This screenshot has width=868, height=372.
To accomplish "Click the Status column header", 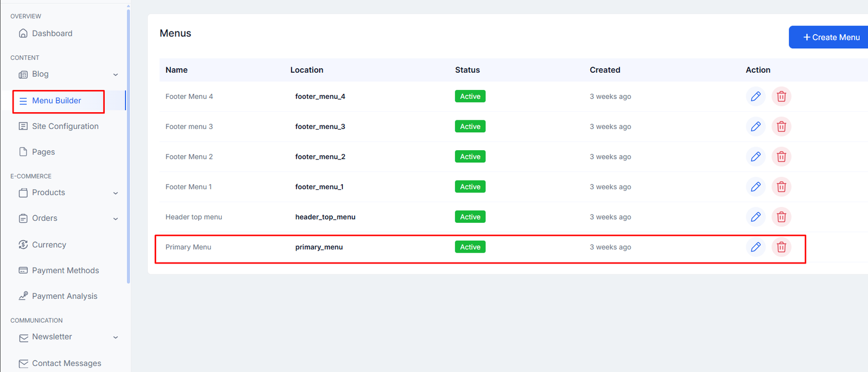I will tap(467, 70).
